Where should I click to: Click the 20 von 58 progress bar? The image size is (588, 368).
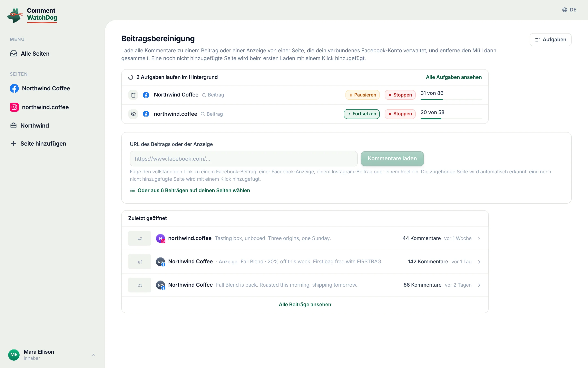click(x=451, y=119)
